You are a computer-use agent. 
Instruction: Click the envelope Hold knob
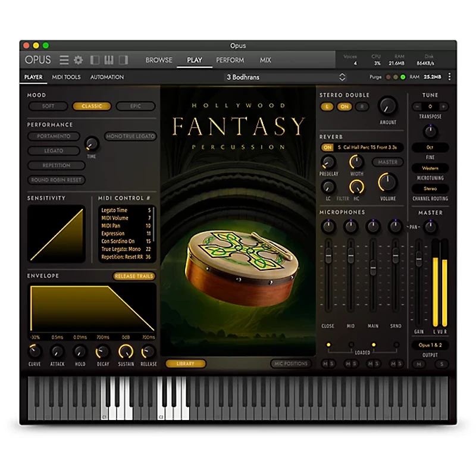click(80, 352)
